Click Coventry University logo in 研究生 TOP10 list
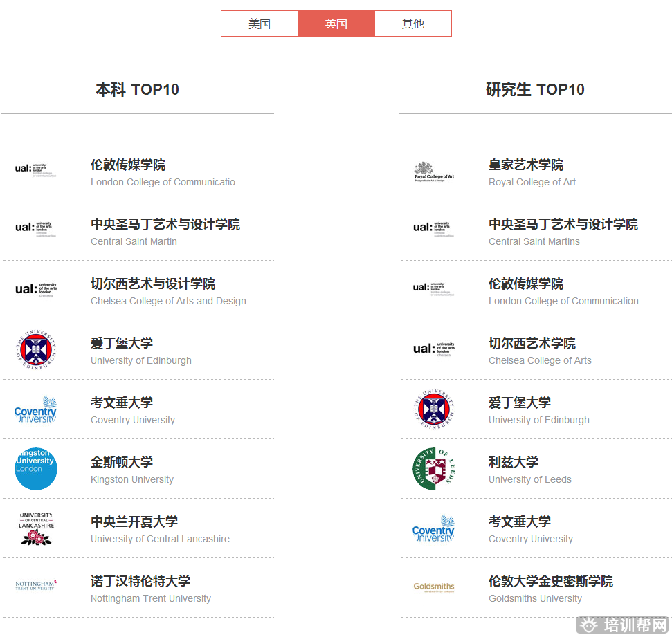This screenshot has height=637, width=672. tap(433, 528)
